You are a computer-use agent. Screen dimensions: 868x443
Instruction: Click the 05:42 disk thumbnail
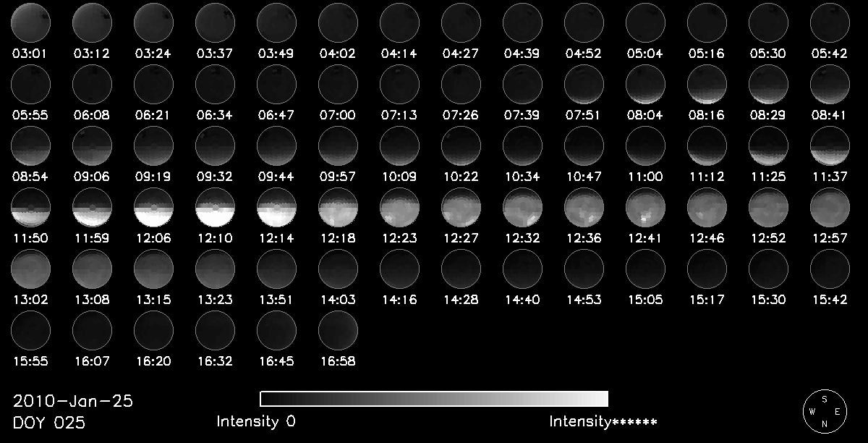point(830,22)
